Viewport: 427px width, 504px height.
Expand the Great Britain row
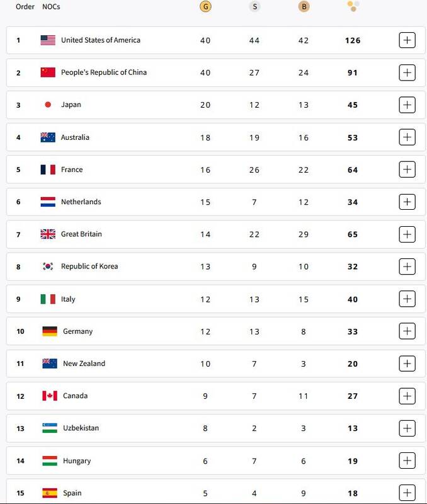407,234
